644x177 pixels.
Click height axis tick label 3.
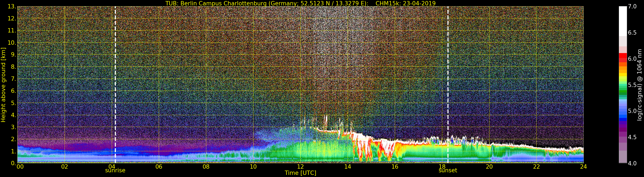(x=13, y=127)
